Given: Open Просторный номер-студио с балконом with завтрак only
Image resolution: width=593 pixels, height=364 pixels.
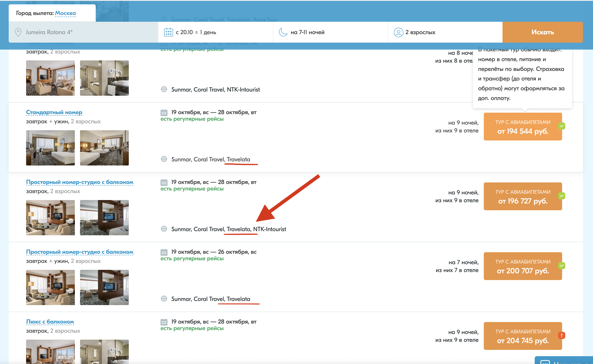Looking at the screenshot, I should point(80,182).
